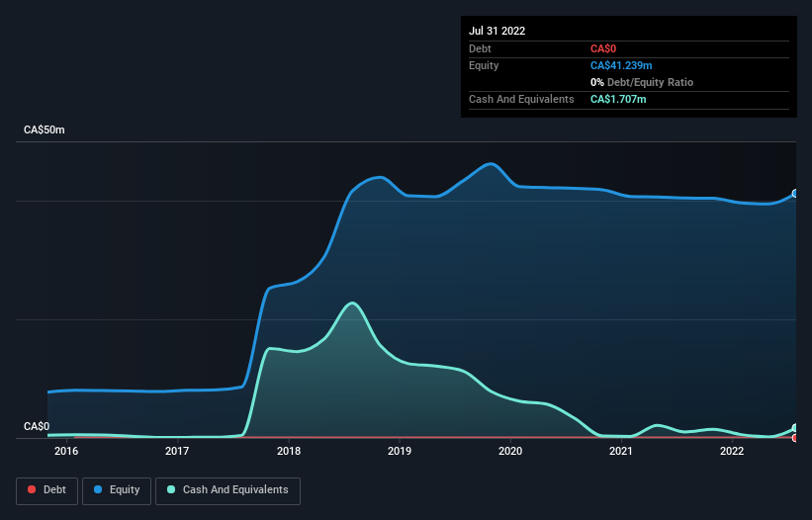The image size is (812, 520).
Task: Click Cash And Equivalents label in tooltip
Action: pyautogui.click(x=521, y=99)
